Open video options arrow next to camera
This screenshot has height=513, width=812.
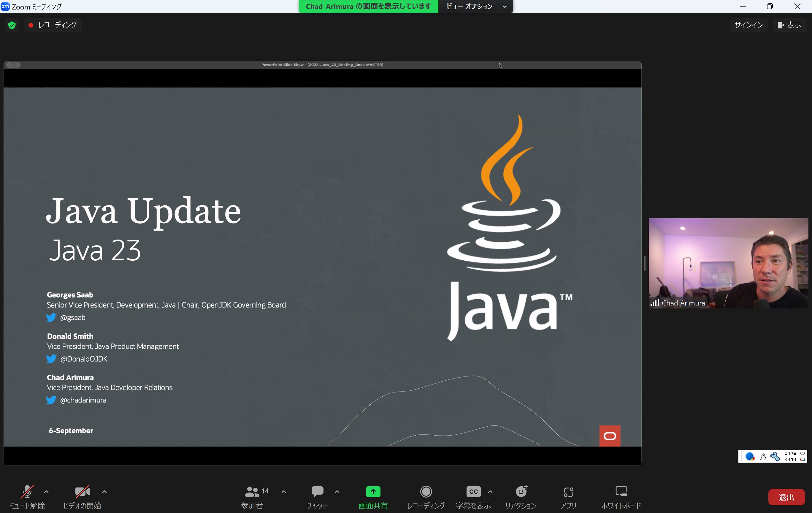pyautogui.click(x=104, y=492)
